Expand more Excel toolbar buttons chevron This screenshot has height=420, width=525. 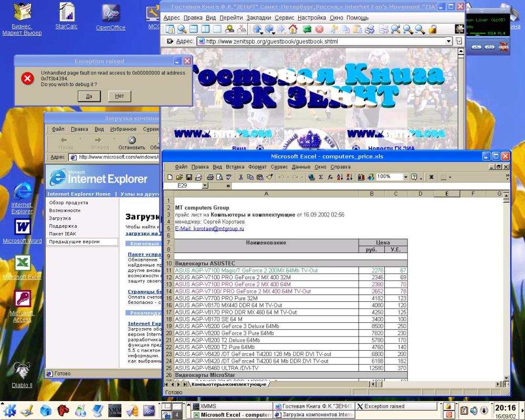(507, 176)
